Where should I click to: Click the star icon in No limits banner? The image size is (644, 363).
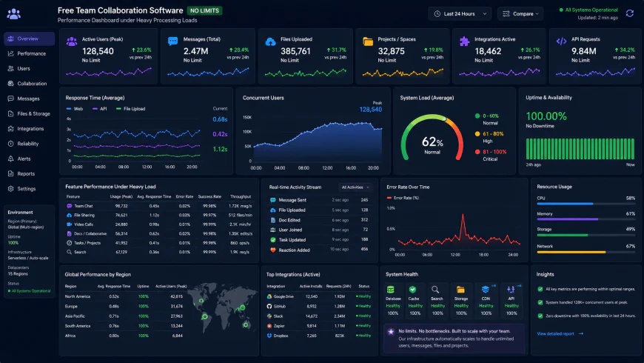pos(391,332)
